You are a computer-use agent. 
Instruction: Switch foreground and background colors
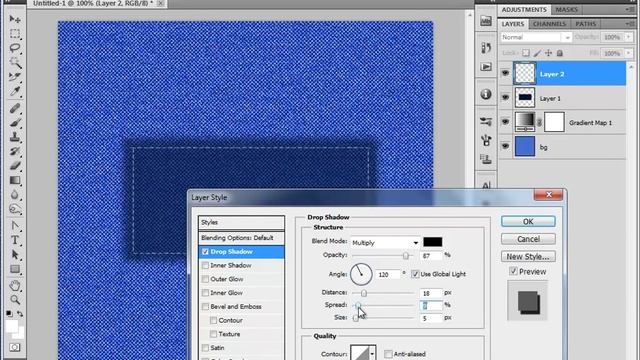coord(20,313)
